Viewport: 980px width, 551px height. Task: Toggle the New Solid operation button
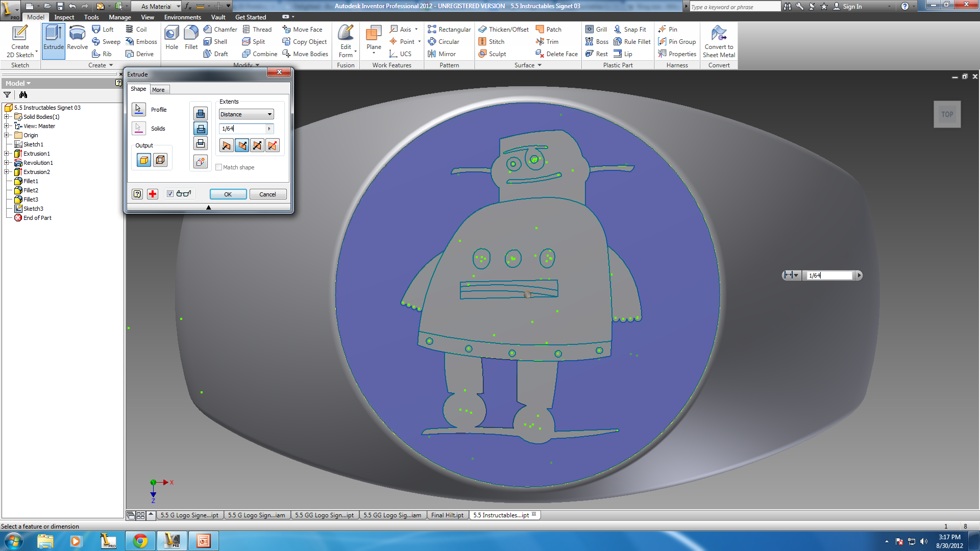pos(201,162)
